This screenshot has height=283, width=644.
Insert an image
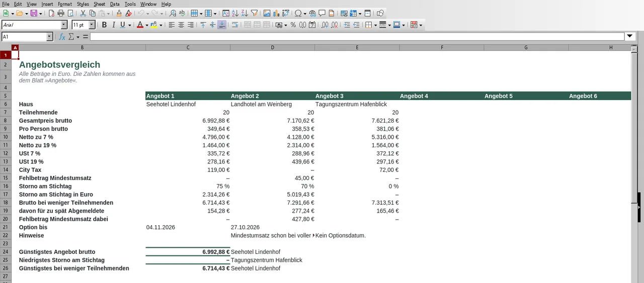click(267, 13)
